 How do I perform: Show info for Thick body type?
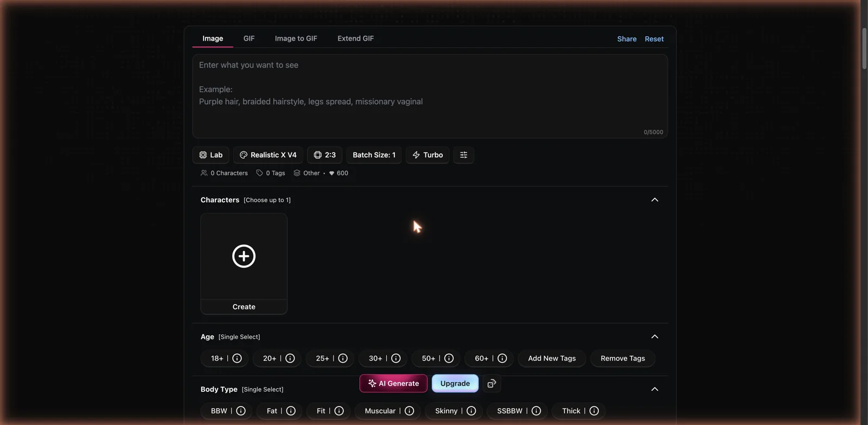(594, 411)
